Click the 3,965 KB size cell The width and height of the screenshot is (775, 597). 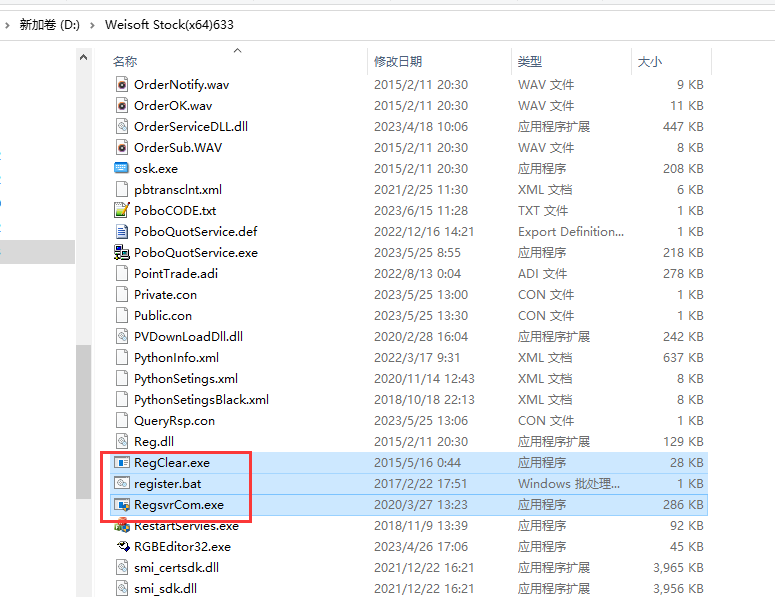pos(678,568)
